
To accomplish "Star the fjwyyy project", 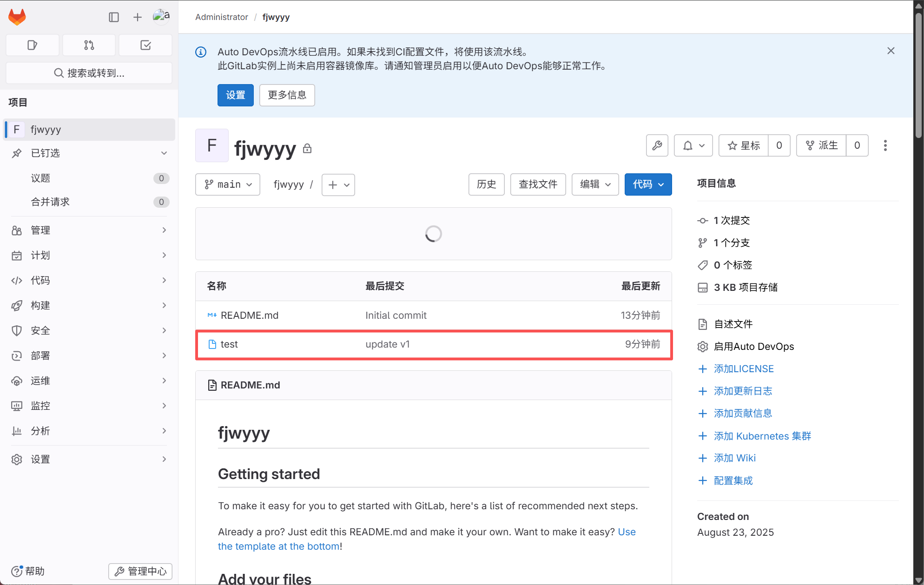I will (x=744, y=145).
